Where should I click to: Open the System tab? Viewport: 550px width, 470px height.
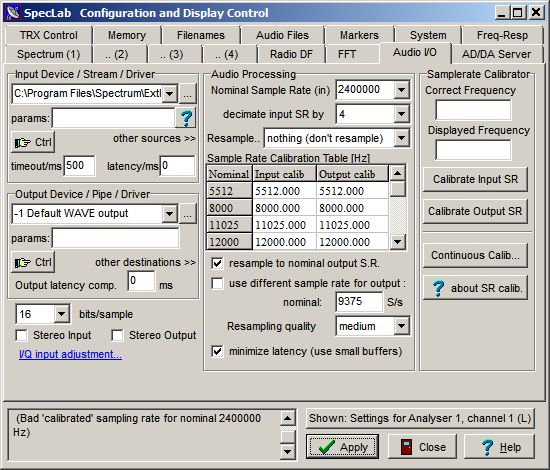point(428,35)
